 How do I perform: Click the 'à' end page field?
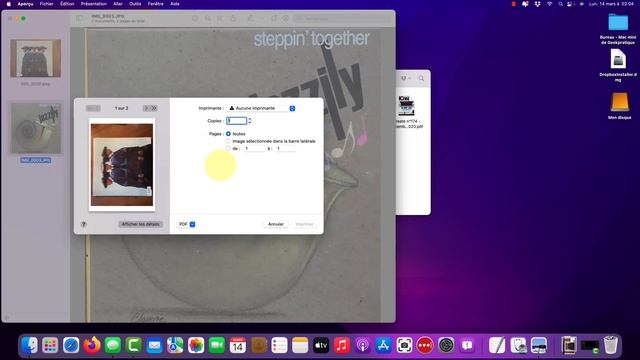tap(285, 149)
